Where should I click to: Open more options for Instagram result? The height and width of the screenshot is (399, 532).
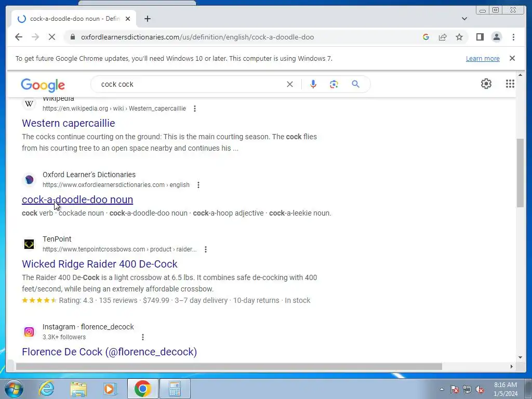coord(143,337)
